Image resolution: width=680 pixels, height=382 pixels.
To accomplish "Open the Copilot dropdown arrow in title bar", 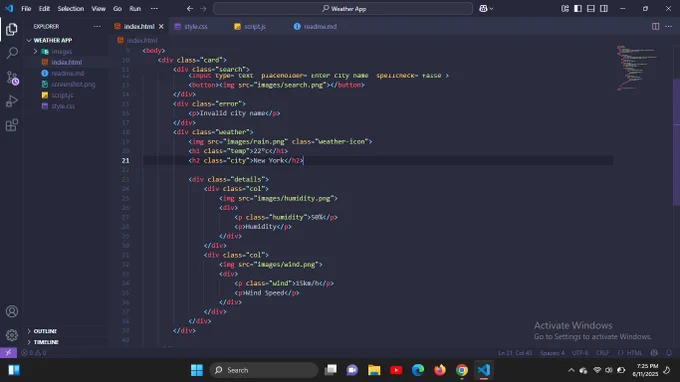I will coord(491,9).
